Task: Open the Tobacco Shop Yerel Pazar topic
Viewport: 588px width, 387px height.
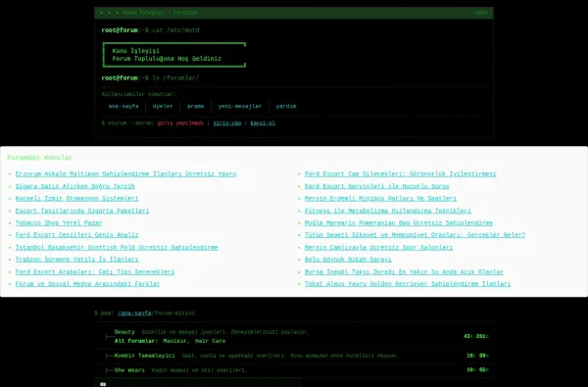Action: 59,222
